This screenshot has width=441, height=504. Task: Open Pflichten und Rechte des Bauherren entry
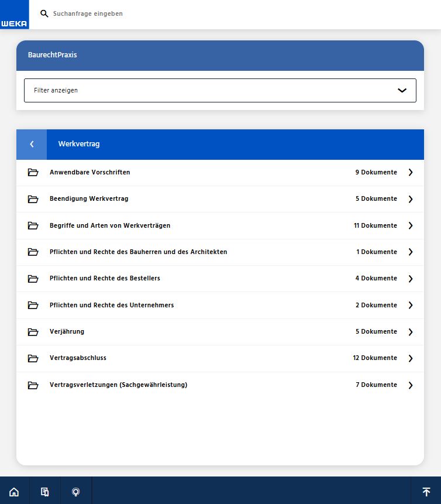tap(138, 252)
